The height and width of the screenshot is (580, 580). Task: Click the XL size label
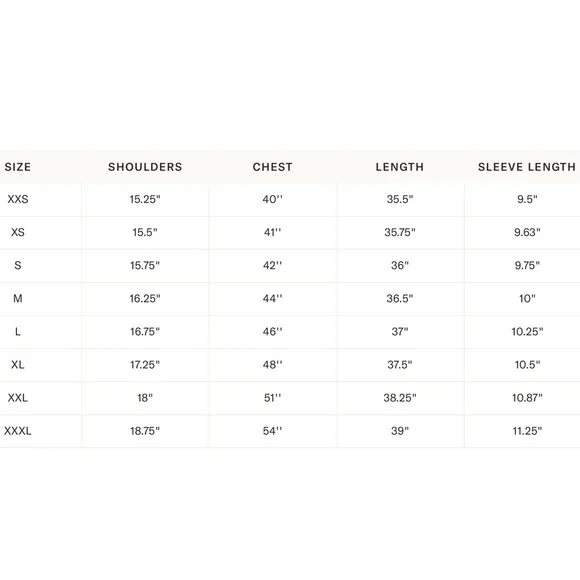[x=18, y=365]
